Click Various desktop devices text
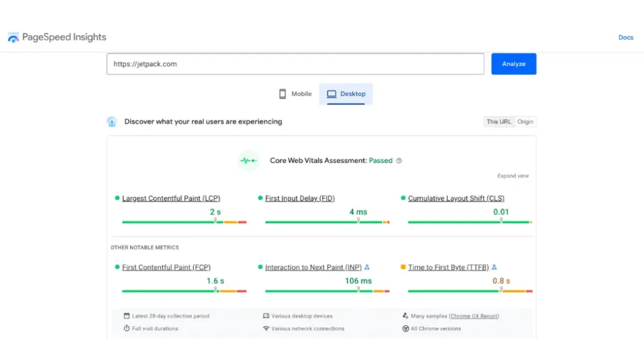Image resolution: width=644 pixels, height=362 pixels. coord(302,316)
